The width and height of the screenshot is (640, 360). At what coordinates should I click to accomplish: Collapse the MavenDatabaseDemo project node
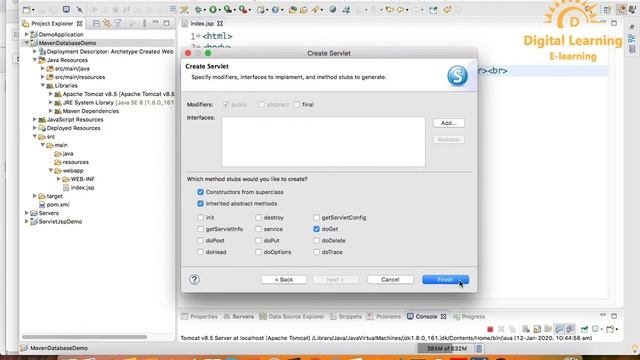[x=27, y=43]
